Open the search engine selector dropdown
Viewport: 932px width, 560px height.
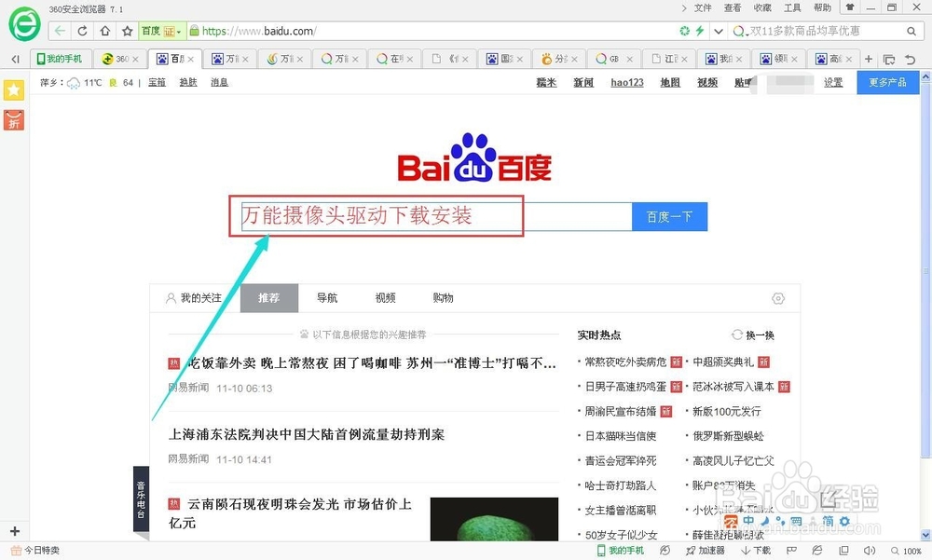[x=739, y=31]
